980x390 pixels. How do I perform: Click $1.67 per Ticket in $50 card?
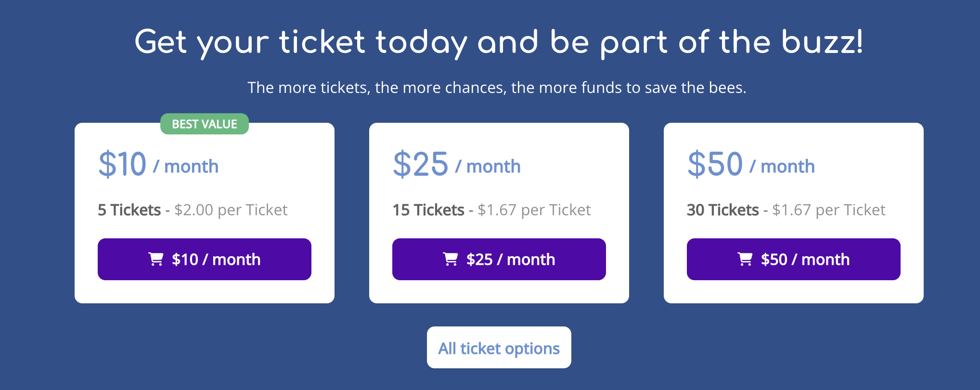click(x=829, y=210)
